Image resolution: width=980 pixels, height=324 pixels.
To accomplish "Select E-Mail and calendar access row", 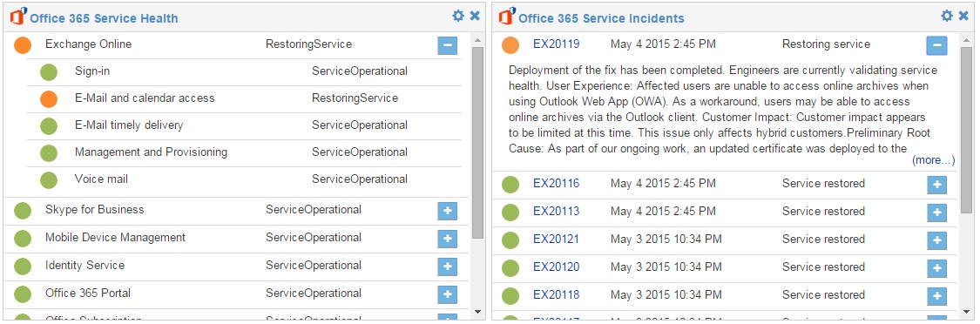I will tap(245, 98).
